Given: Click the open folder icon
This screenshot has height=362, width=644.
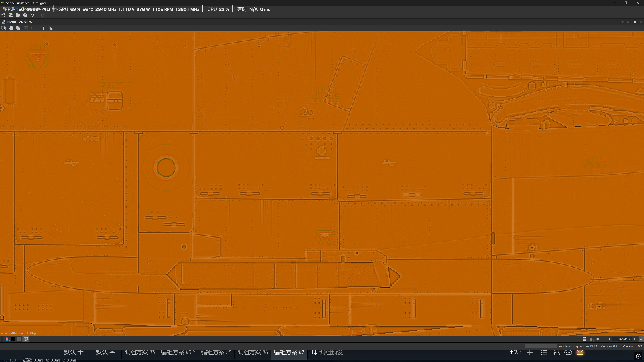Looking at the screenshot, I should tap(18, 15).
